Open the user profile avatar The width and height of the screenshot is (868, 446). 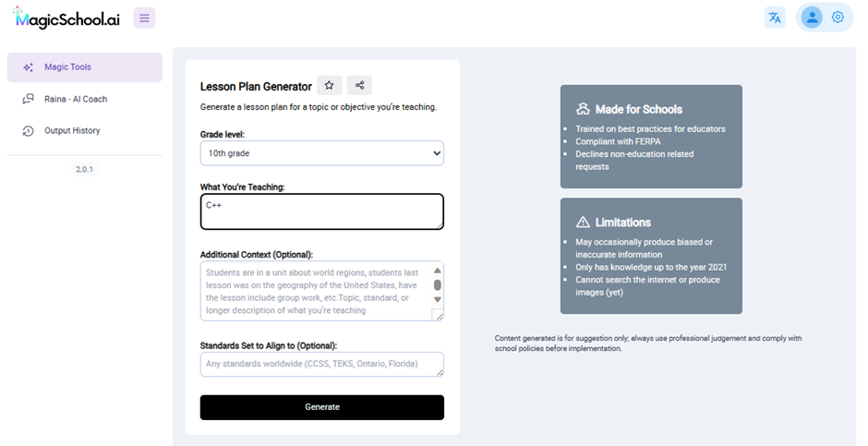point(812,18)
